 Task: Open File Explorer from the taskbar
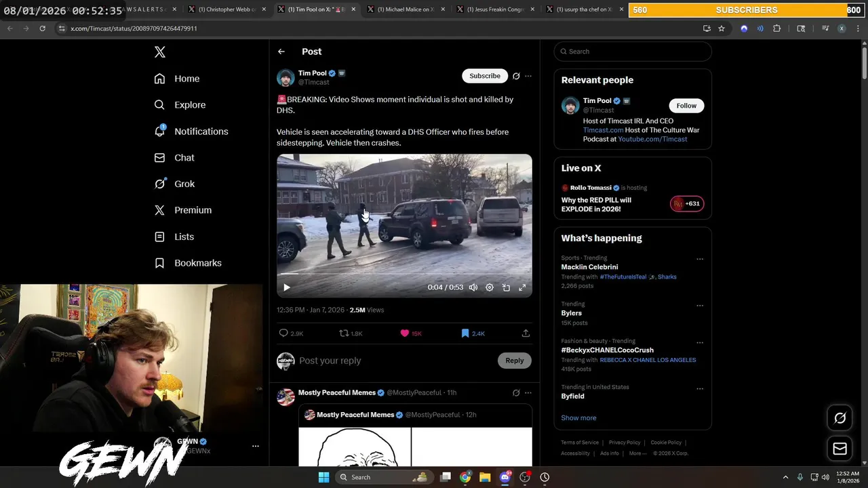click(x=485, y=477)
